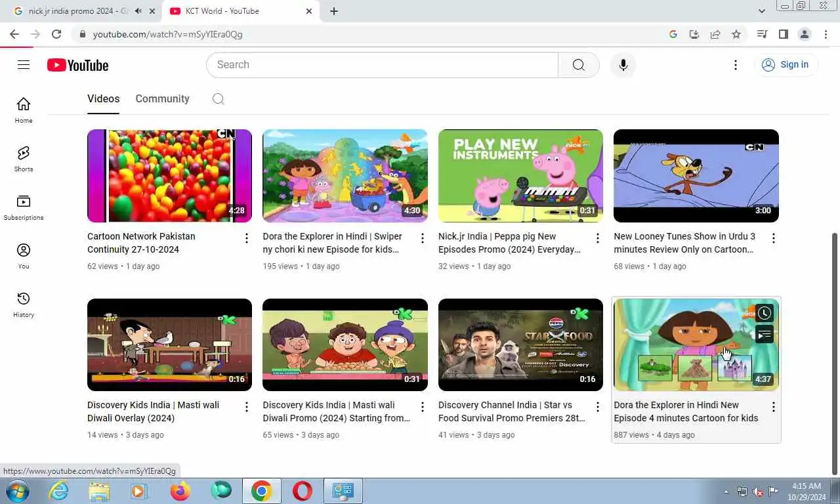
Task: Open Home in the sidebar
Action: 24,110
